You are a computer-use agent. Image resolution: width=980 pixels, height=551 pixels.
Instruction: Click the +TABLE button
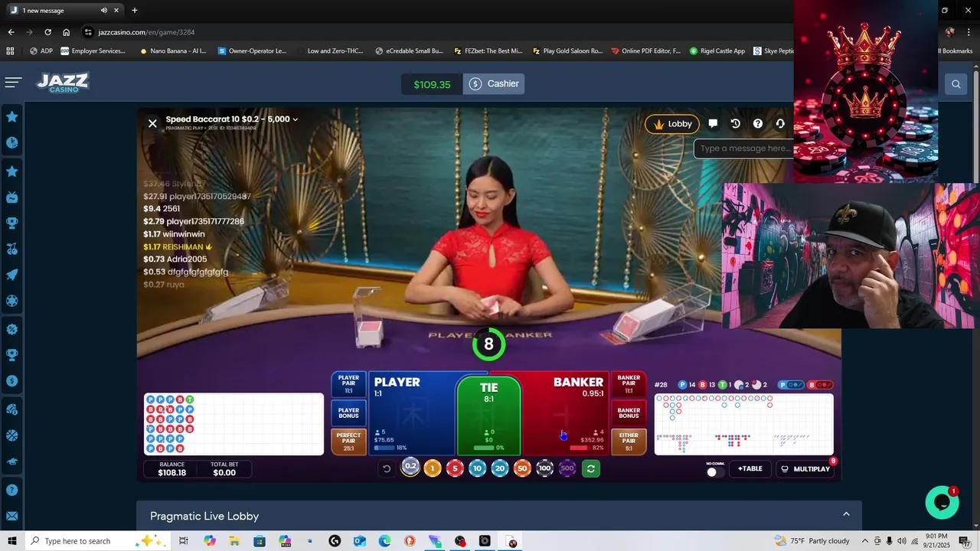click(x=750, y=468)
